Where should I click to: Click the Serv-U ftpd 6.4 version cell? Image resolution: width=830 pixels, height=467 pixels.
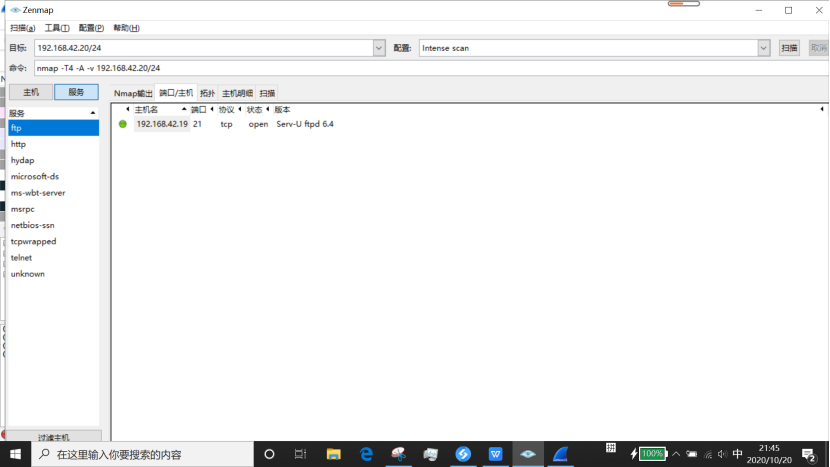click(305, 124)
